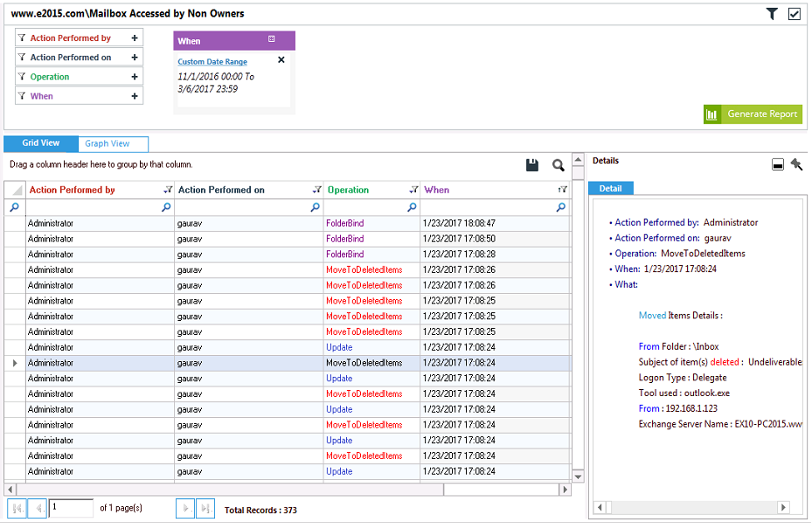The image size is (812, 529).
Task: Select the FolderBind row at 17:08:50
Action: click(x=288, y=239)
